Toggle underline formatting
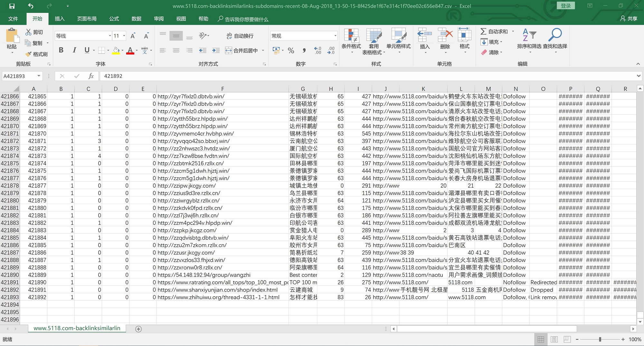Image resolution: width=644 pixels, height=346 pixels. 87,50
